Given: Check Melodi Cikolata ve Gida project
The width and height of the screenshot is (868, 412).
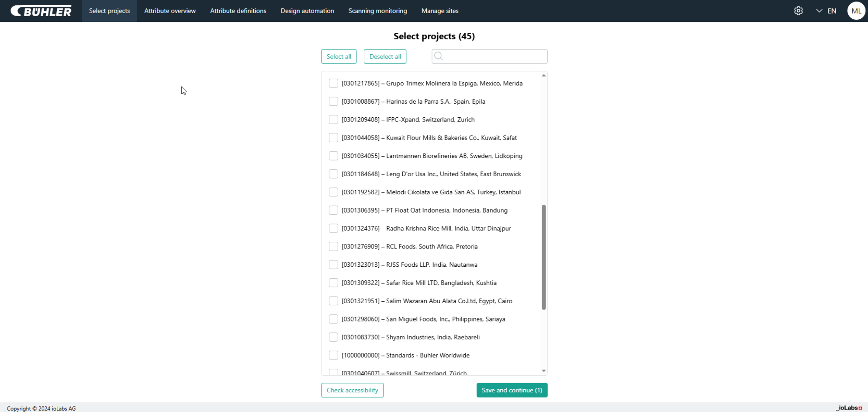Looking at the screenshot, I should pos(333,192).
